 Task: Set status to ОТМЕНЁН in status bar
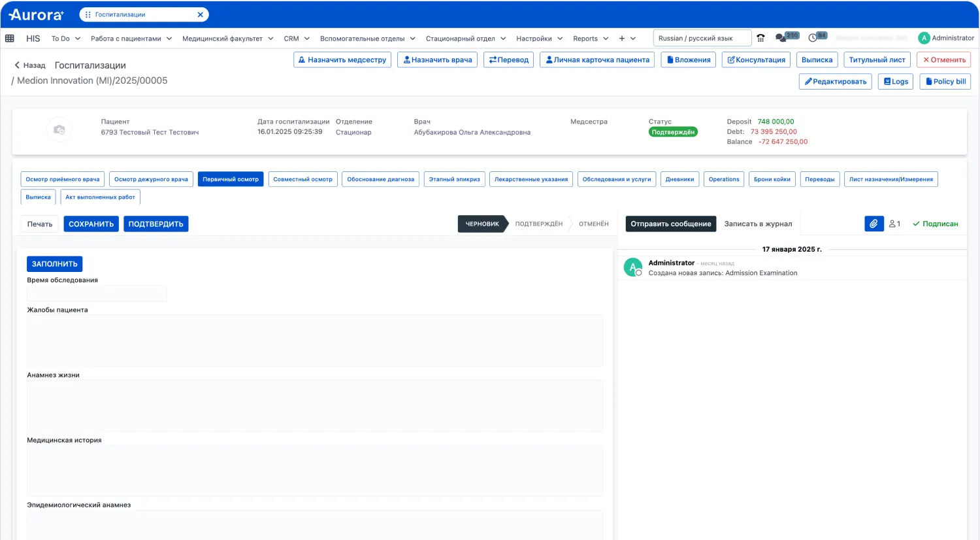tap(593, 224)
